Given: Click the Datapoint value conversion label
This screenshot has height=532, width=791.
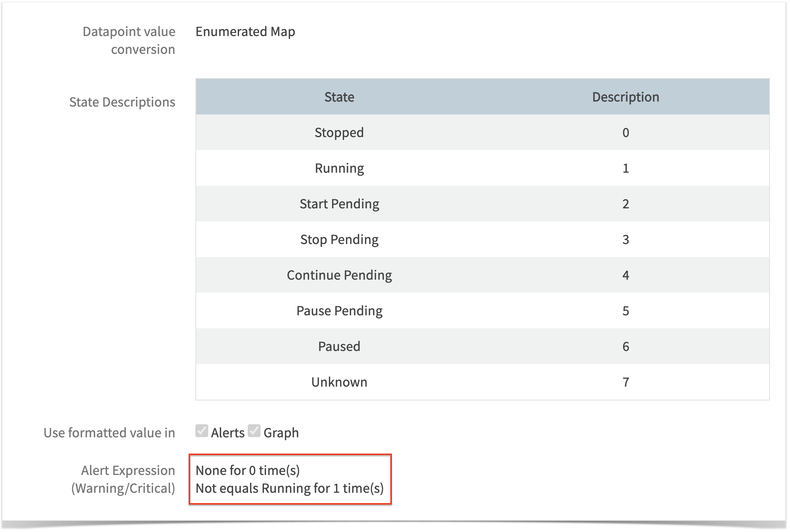Looking at the screenshot, I should pyautogui.click(x=129, y=40).
